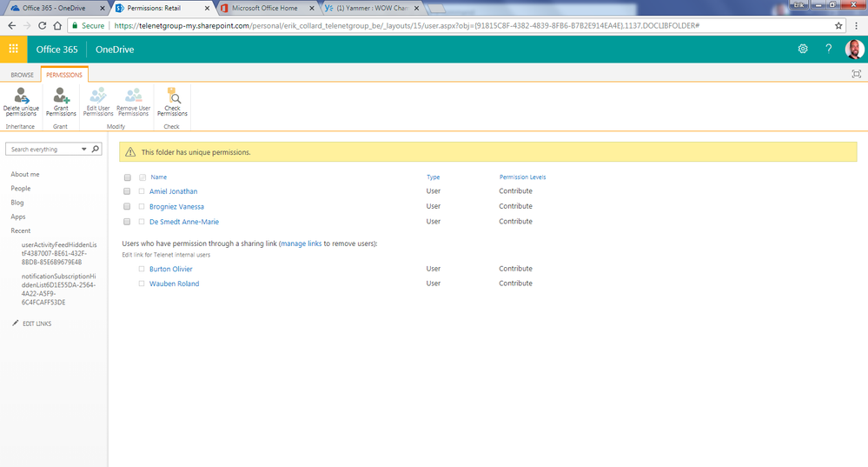Check the inner checkbox beside Brogniez Vanessa
Viewport: 868px width, 467px height.
(142, 206)
